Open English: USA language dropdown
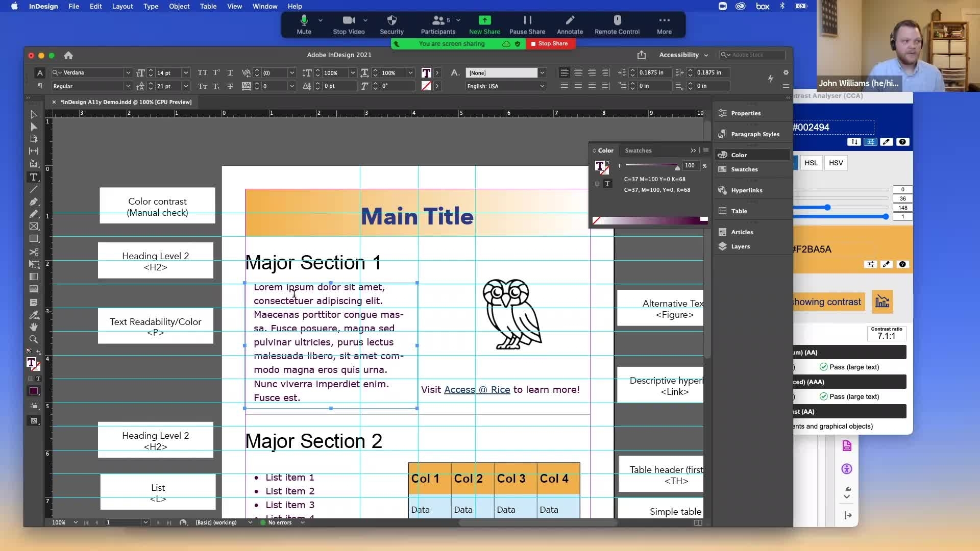Viewport: 980px width, 551px height. click(542, 86)
